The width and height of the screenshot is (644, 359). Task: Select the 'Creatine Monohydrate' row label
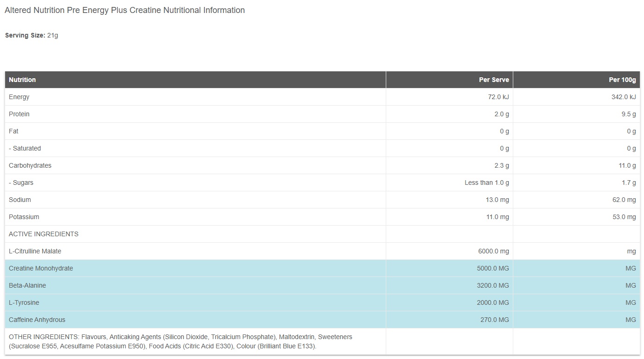click(x=41, y=268)
